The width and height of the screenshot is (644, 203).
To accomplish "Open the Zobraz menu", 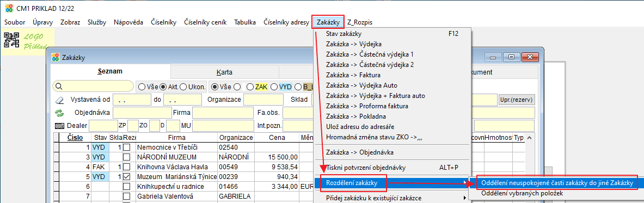I will [70, 22].
